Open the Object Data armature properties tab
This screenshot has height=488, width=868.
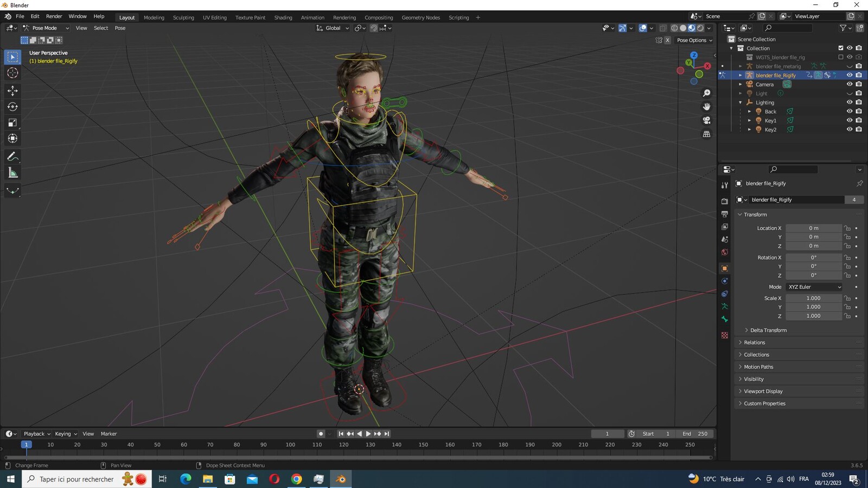725,307
